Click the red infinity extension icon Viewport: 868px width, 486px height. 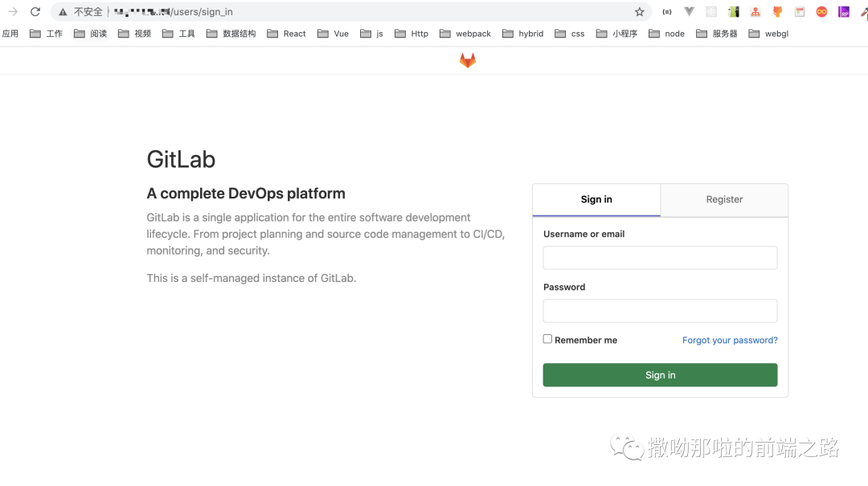tap(821, 12)
